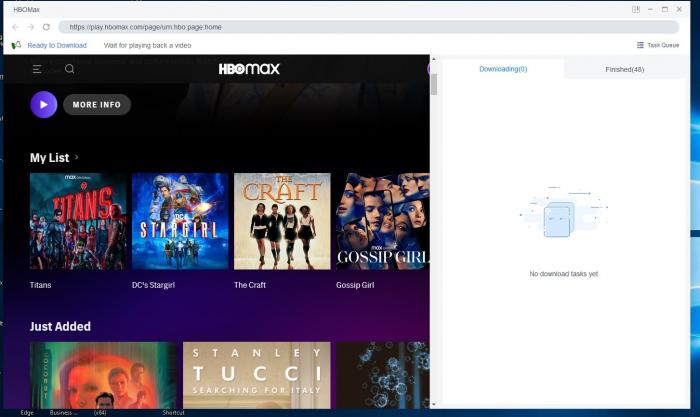Open the Just Added bubbles poster thumbnail
The image size is (700, 417).
[383, 375]
